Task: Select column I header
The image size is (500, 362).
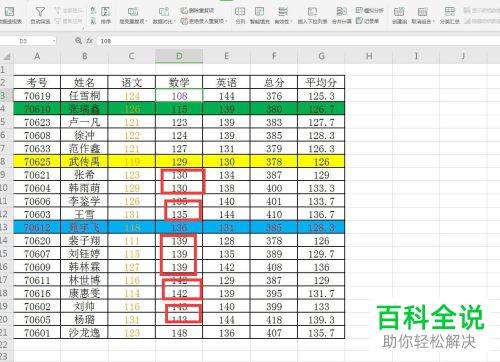Action: pos(416,56)
